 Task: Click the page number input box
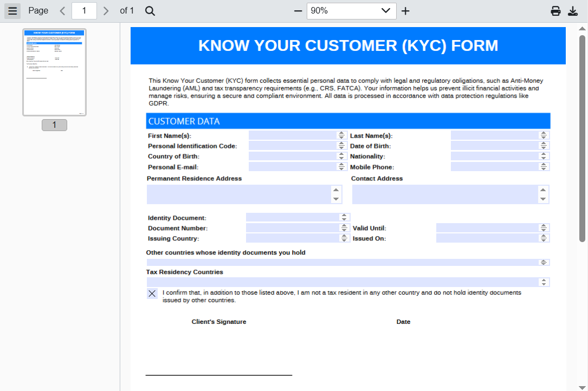point(84,11)
